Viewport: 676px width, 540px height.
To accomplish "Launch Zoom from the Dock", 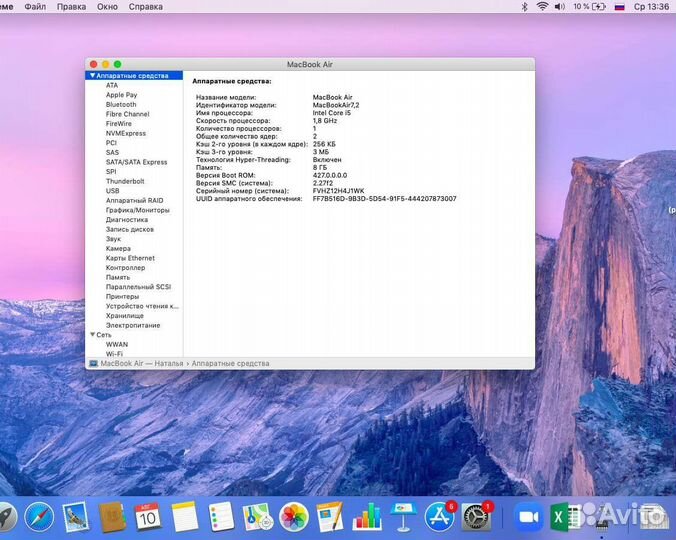I will (x=529, y=517).
